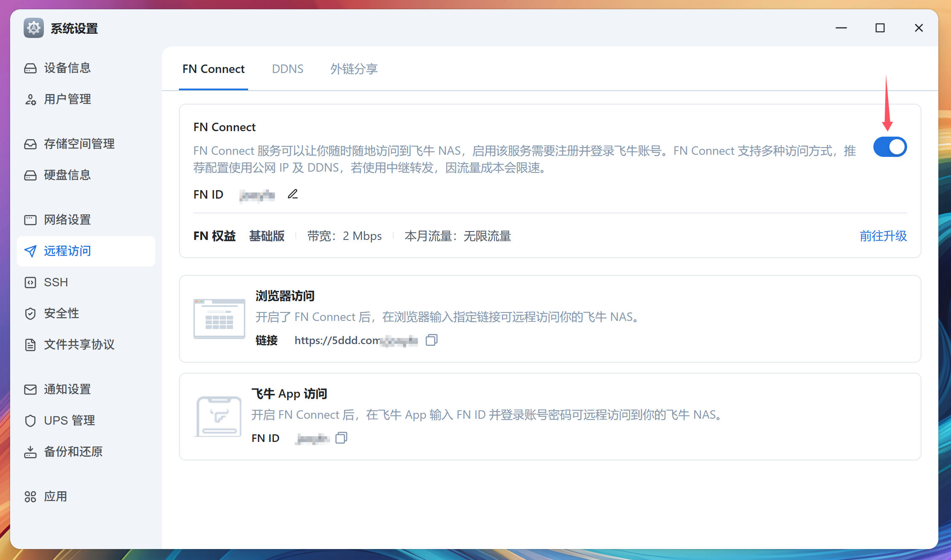
Task: Open 备份和还原 page
Action: [x=73, y=452]
